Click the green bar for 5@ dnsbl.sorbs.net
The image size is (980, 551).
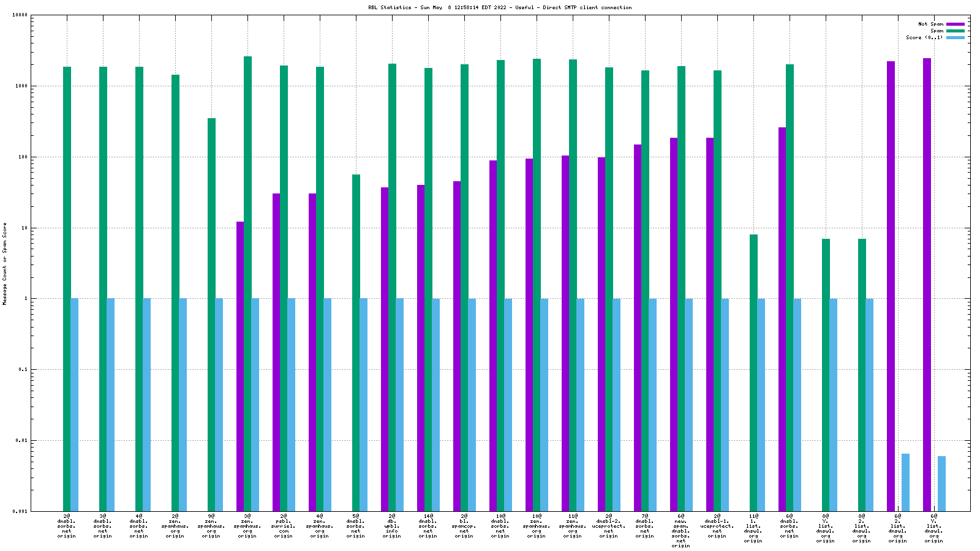pos(356,343)
